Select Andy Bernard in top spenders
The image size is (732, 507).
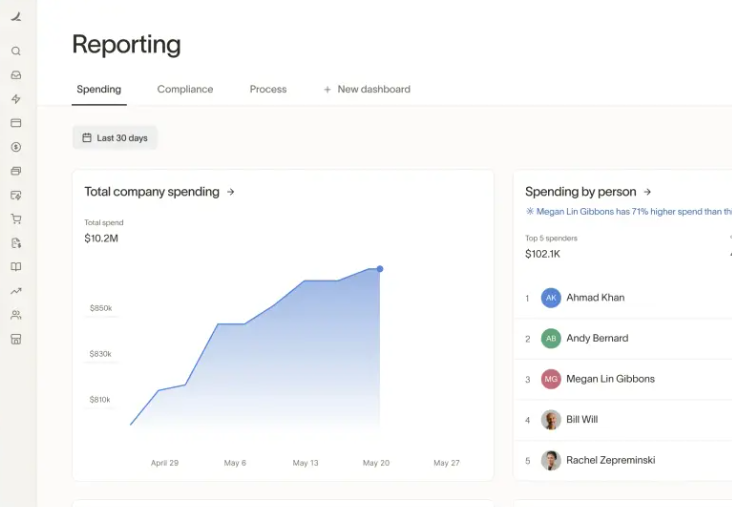597,338
